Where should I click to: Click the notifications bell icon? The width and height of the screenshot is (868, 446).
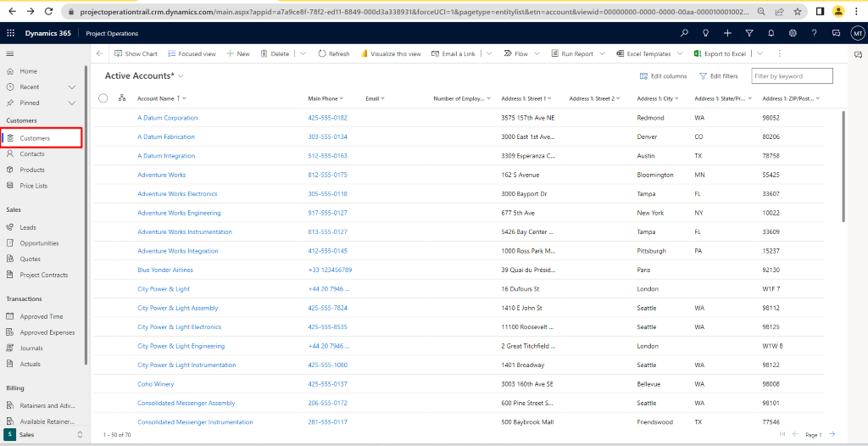click(771, 33)
